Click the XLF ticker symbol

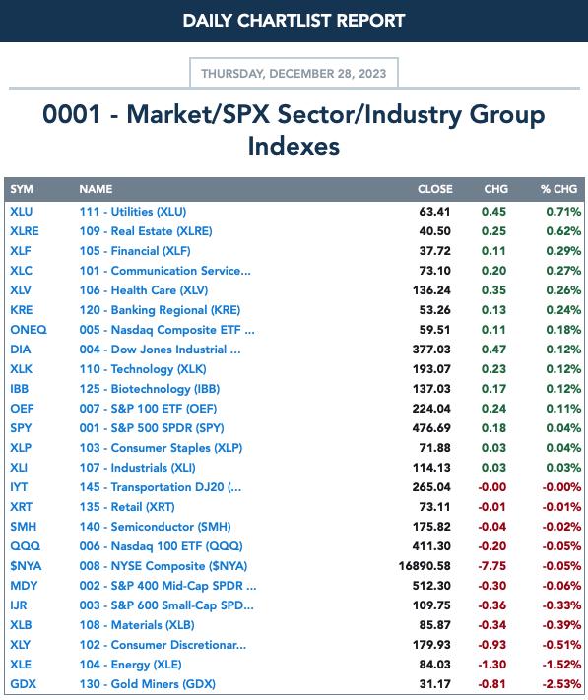(x=21, y=251)
